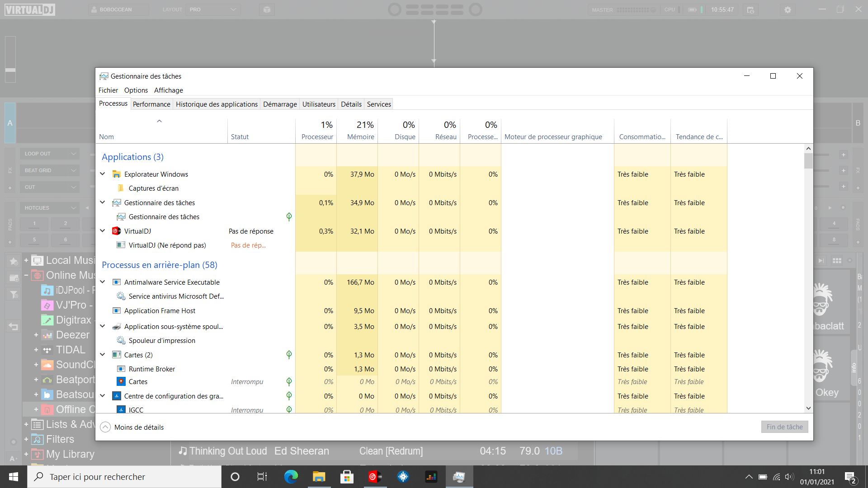Click the favorites star icon in VirtualDJ sidebar

(x=14, y=261)
